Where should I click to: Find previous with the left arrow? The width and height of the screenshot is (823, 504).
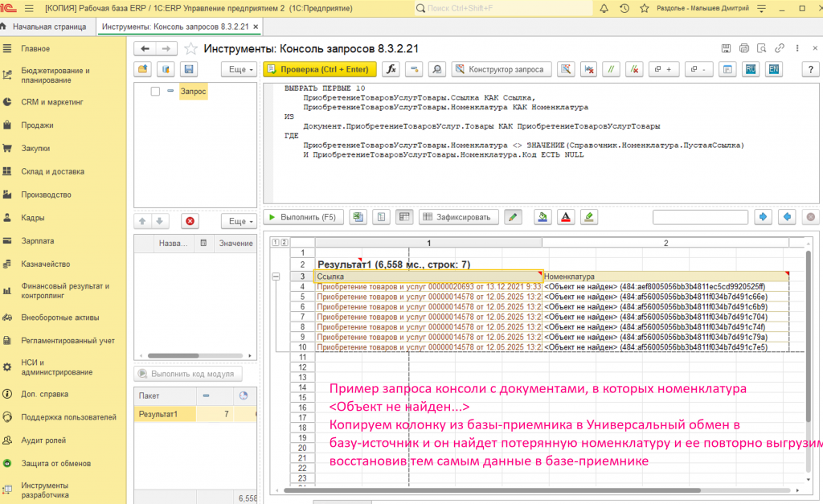click(788, 217)
